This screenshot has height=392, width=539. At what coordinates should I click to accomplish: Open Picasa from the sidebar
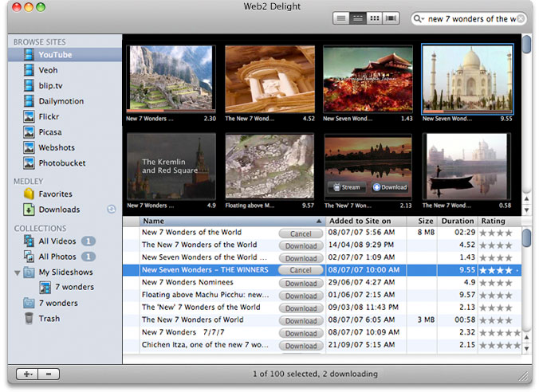point(49,132)
